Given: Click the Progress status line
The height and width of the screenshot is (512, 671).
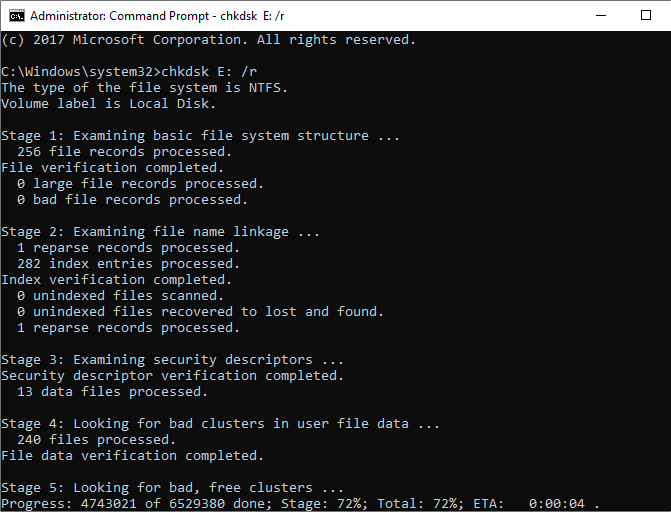Looking at the screenshot, I should [x=300, y=503].
